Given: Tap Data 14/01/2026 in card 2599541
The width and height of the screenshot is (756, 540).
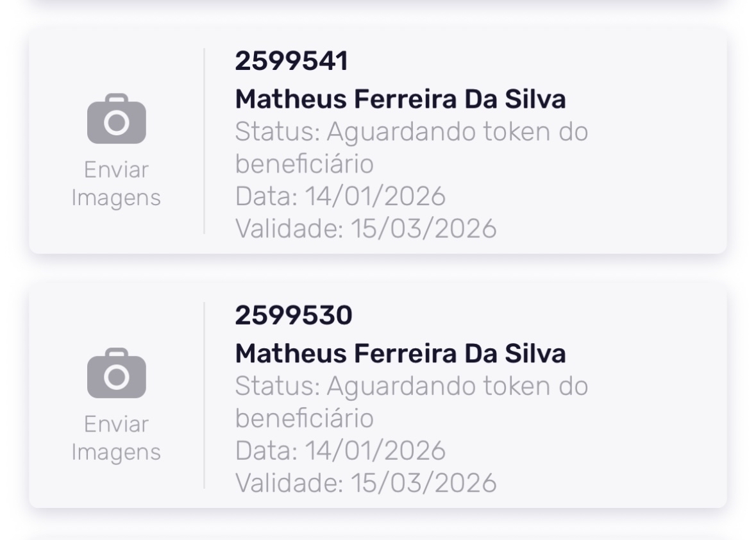Looking at the screenshot, I should [x=340, y=196].
